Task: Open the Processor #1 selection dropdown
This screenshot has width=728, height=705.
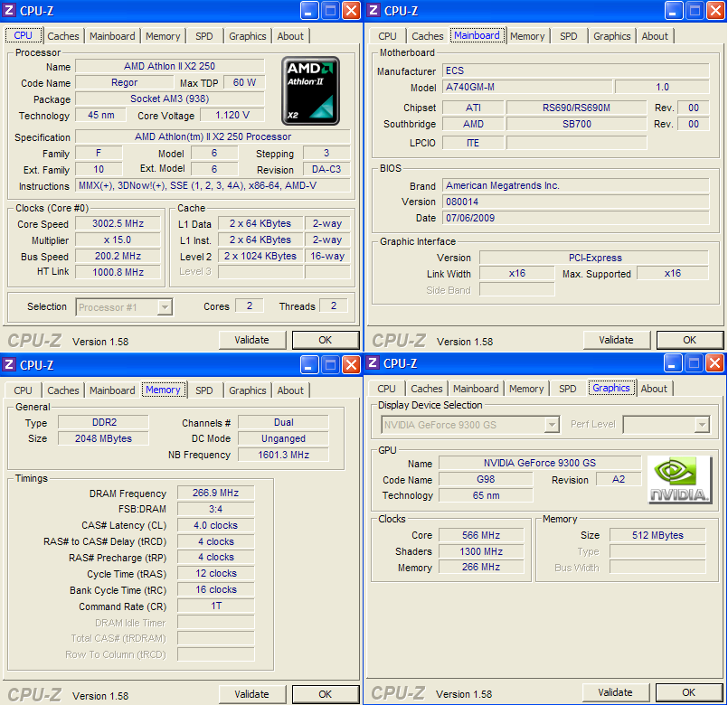Action: click(165, 307)
